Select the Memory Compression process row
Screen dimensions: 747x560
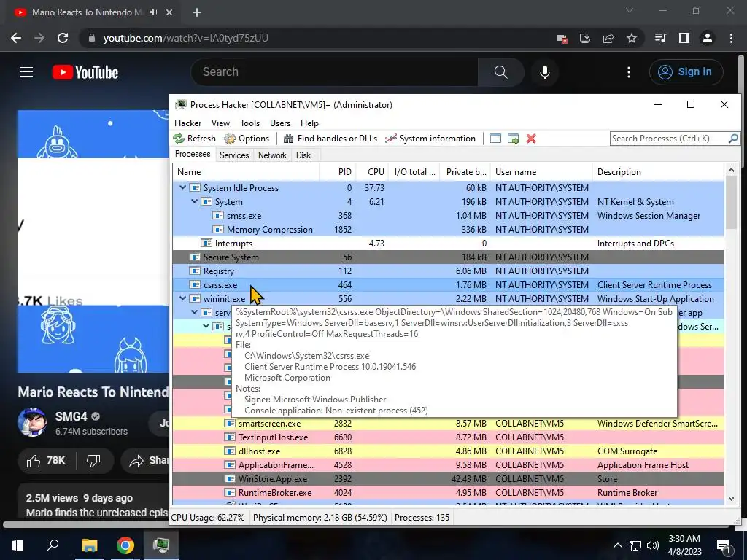pos(449,230)
